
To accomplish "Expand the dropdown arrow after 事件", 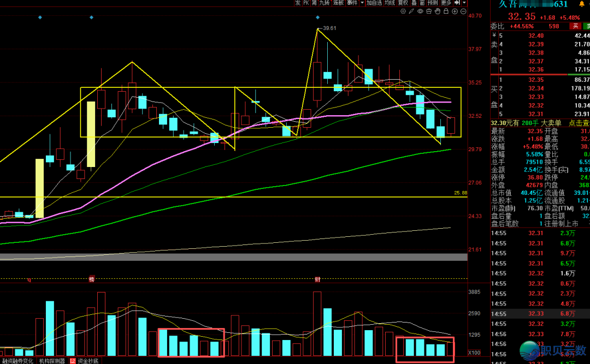I will click(x=362, y=3).
